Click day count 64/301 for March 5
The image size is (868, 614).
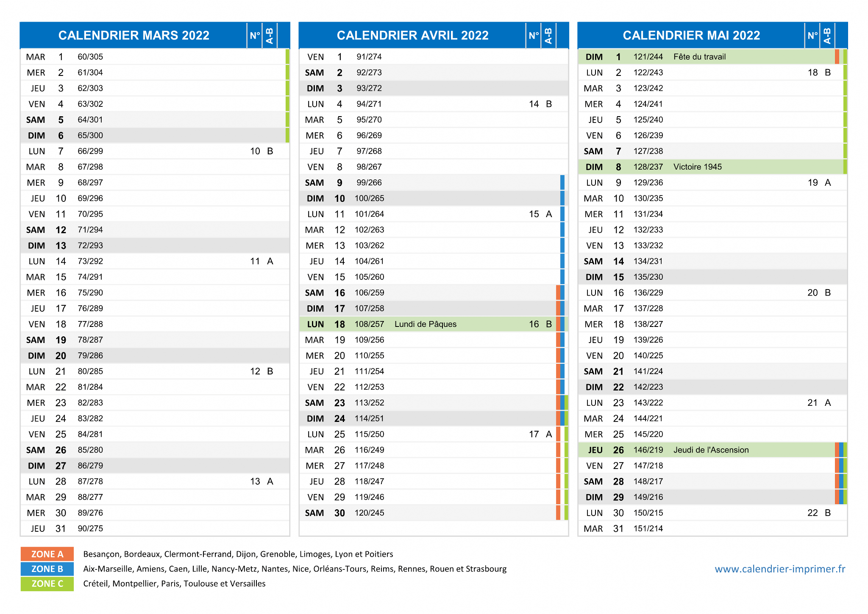90,120
